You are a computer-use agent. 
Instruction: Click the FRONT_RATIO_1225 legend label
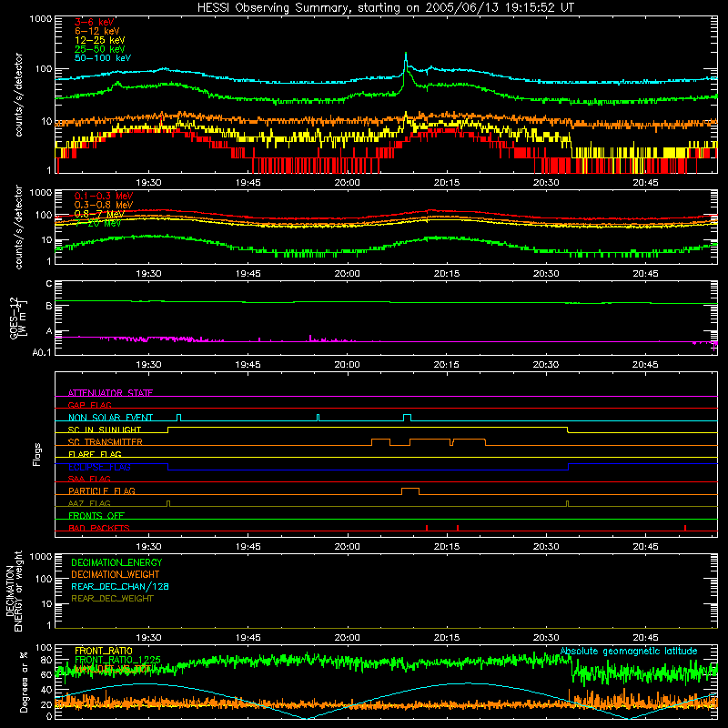pyautogui.click(x=117, y=660)
